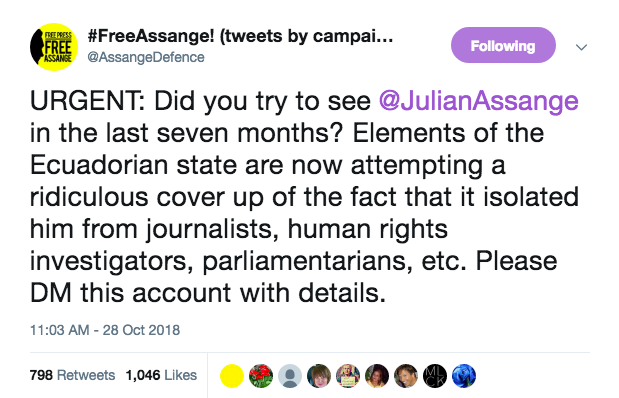Open the 11:03 AM - 28 Oct 2018 timestamp
Viewport: 619px width, 398px height.
pyautogui.click(x=105, y=330)
